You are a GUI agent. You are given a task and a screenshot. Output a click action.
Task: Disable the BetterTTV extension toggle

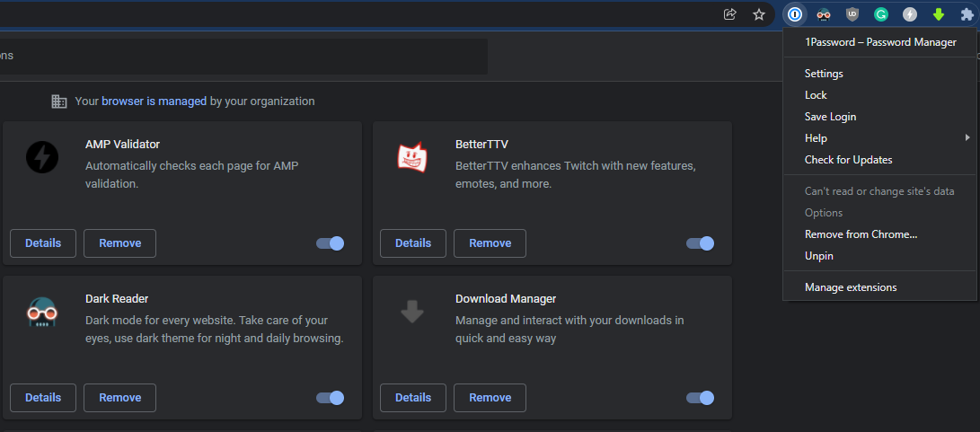tap(700, 243)
